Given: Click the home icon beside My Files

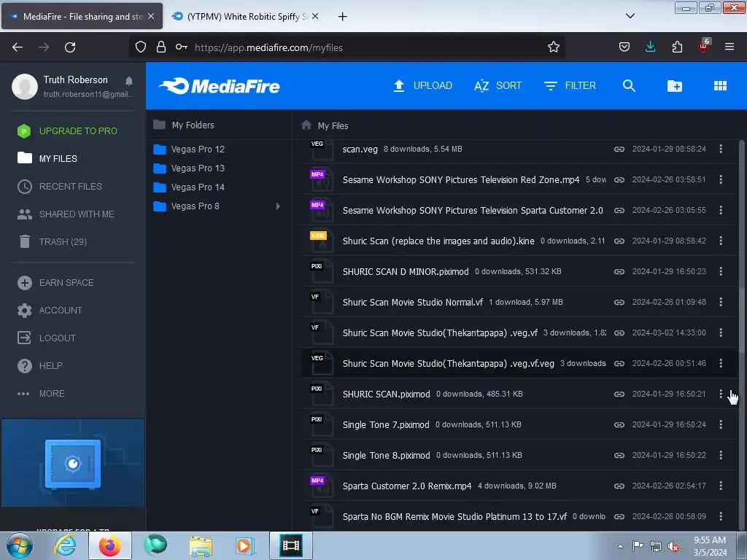Looking at the screenshot, I should pyautogui.click(x=306, y=125).
